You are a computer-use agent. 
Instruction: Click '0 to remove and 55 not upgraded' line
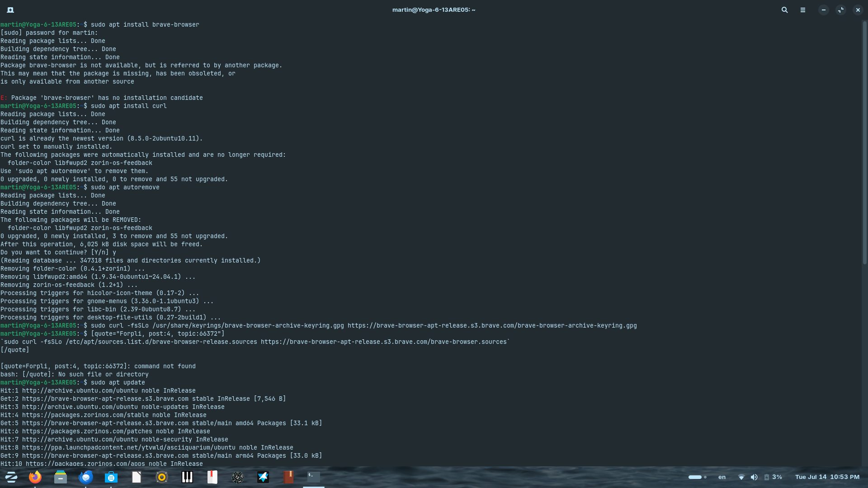[114, 179]
